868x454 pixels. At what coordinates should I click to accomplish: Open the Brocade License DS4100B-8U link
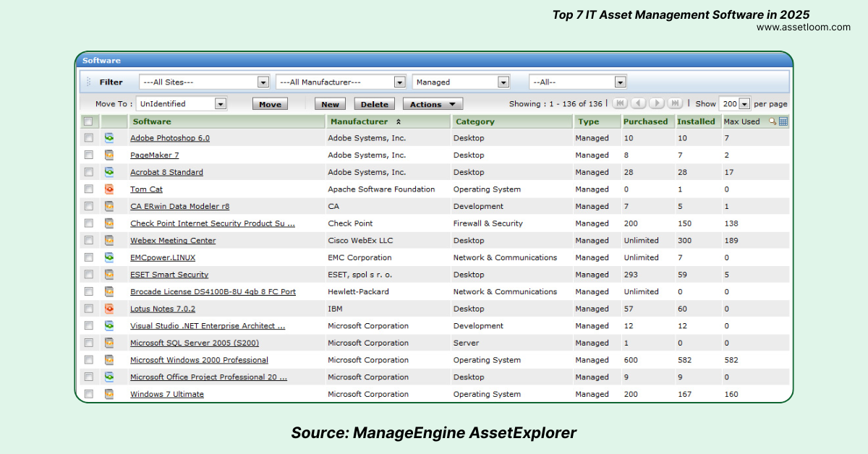click(213, 291)
